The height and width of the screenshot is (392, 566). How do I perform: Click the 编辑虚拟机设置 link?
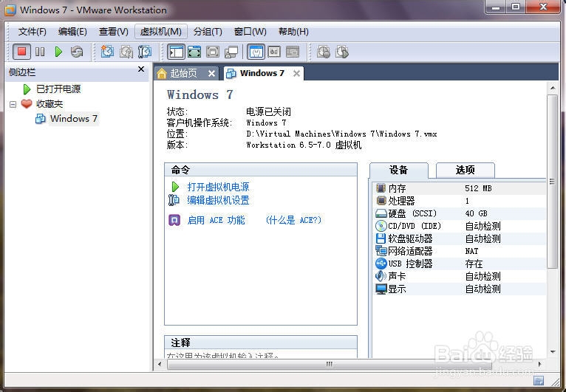pos(218,200)
